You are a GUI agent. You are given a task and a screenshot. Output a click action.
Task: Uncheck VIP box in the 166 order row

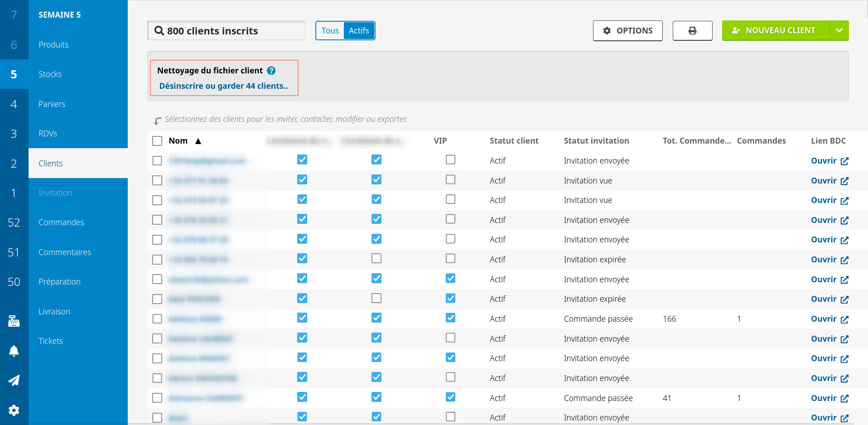coord(450,318)
